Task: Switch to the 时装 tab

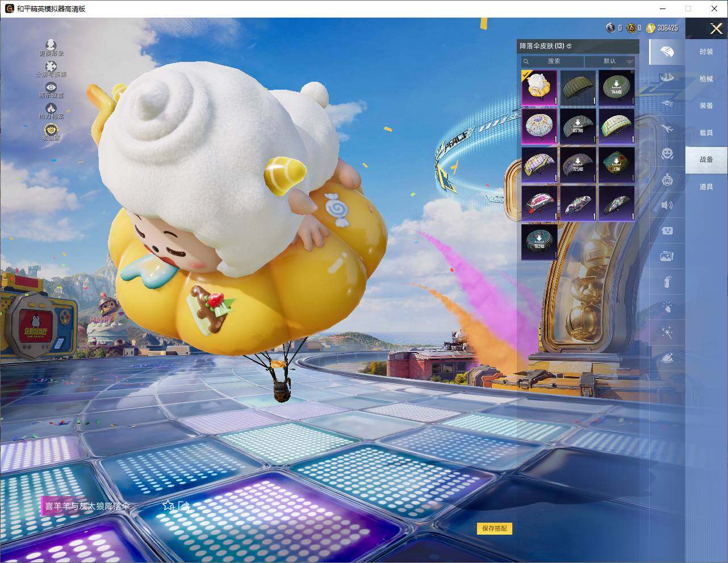Action: tap(706, 52)
